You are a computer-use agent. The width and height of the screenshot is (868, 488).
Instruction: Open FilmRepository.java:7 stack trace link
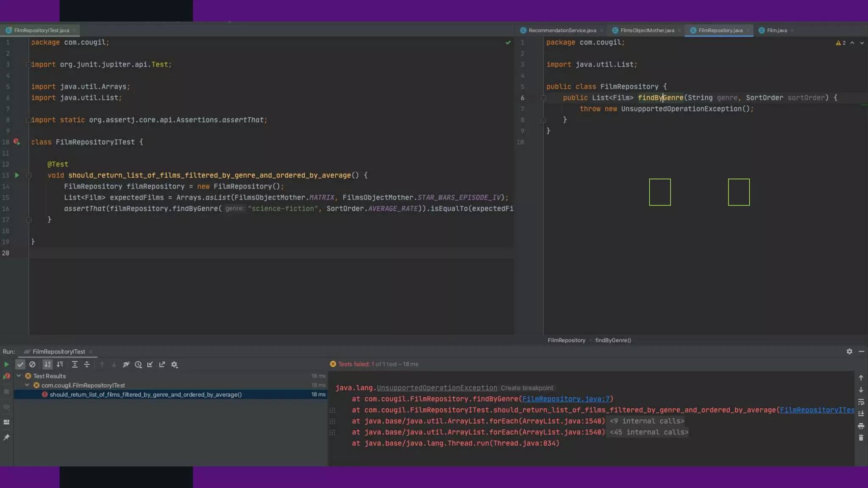(566, 399)
